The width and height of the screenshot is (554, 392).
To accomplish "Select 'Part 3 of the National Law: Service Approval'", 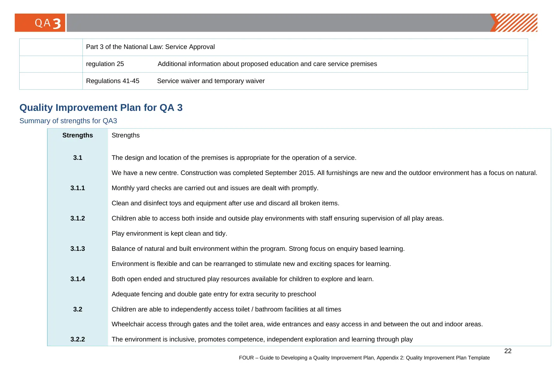I will [x=150, y=47].
